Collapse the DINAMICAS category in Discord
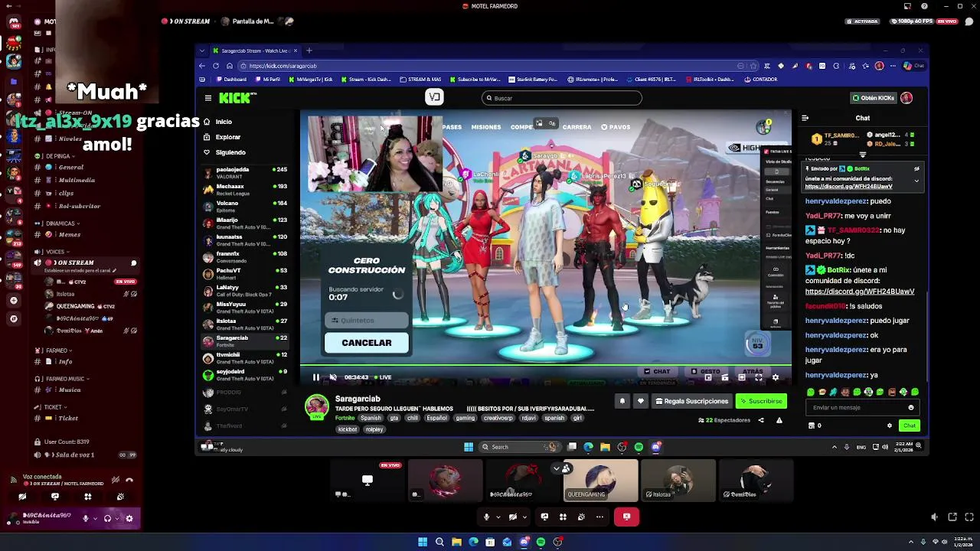 tap(61, 223)
